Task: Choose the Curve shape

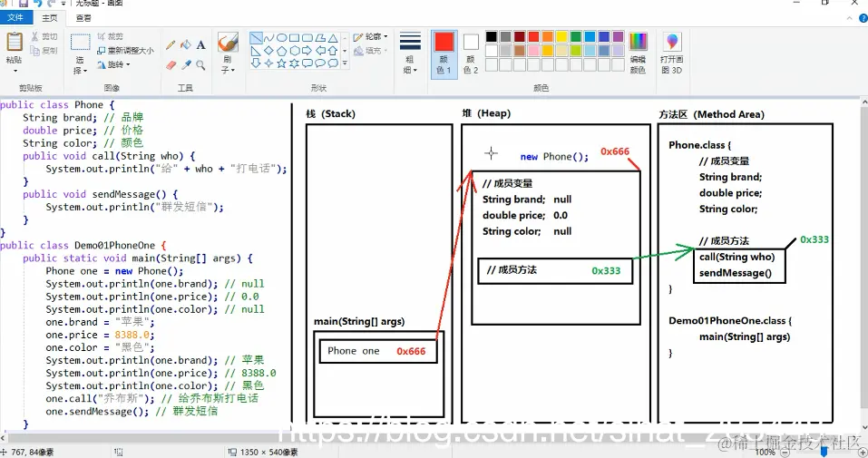Action: click(x=269, y=38)
